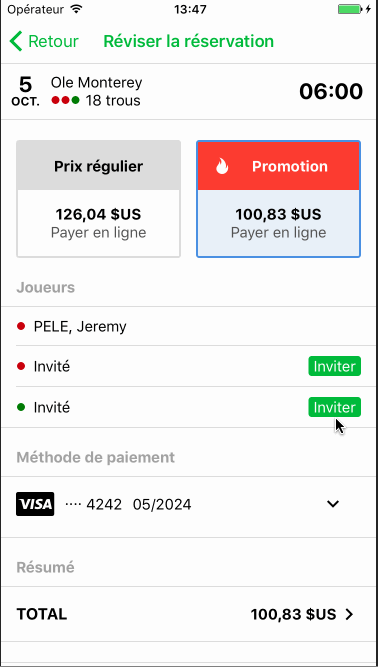The height and width of the screenshot is (667, 378).
Task: Expand the payment method dropdown arrow
Action: pos(333,504)
